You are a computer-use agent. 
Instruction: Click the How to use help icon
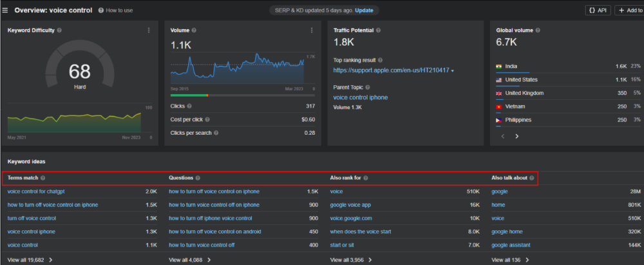coord(101,10)
